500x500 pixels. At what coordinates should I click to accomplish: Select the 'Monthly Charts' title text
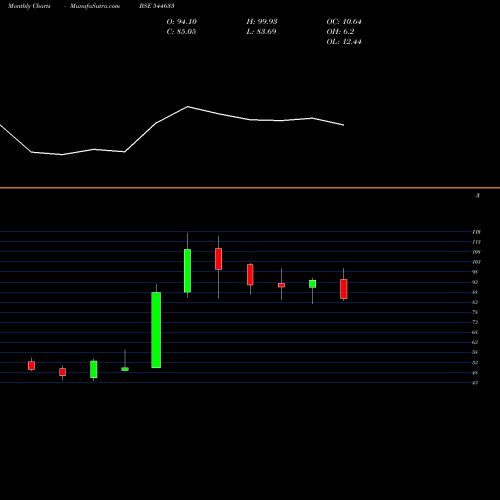29,6
